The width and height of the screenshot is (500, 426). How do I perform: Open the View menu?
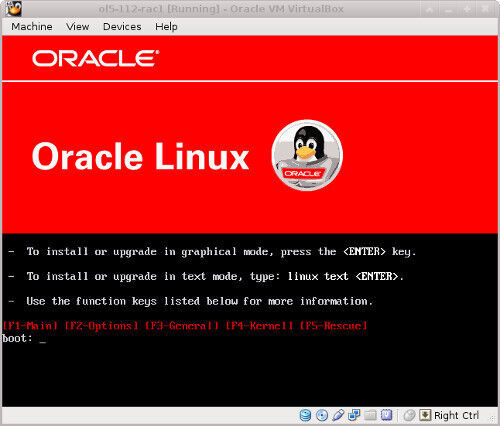coord(77,27)
